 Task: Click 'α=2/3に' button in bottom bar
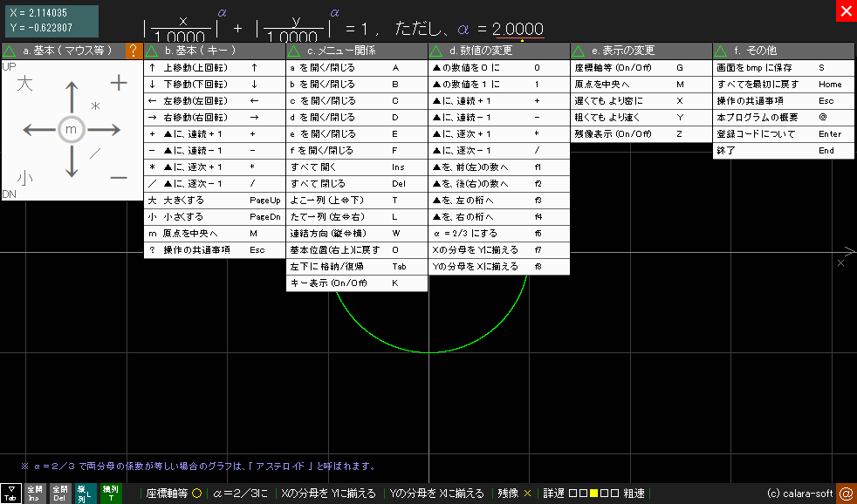[238, 494]
